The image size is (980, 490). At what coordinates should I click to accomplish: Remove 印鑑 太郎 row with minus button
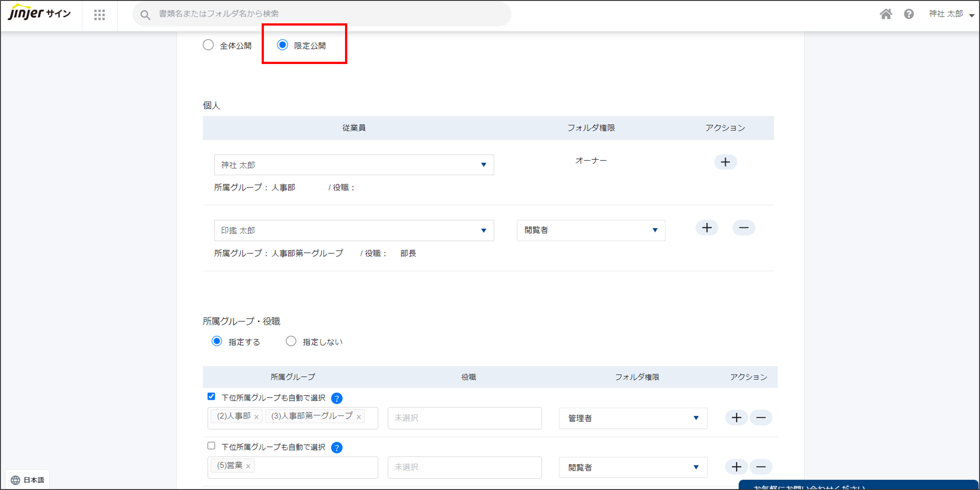pos(743,228)
